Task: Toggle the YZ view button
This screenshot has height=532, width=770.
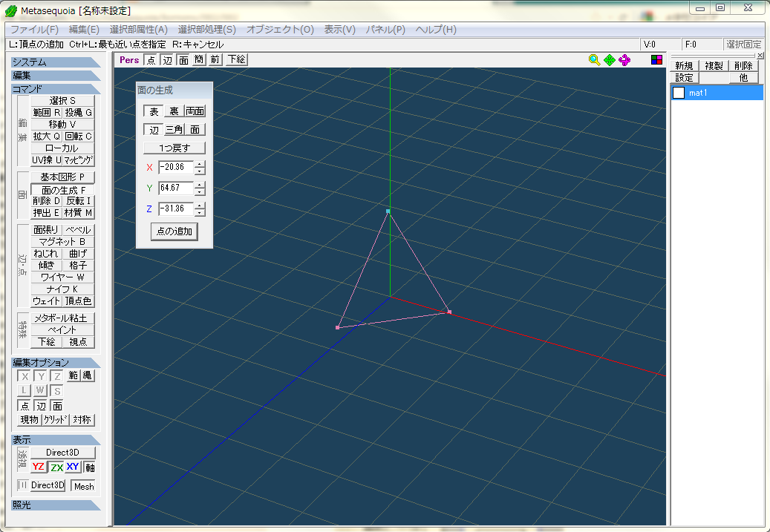Action: point(39,467)
